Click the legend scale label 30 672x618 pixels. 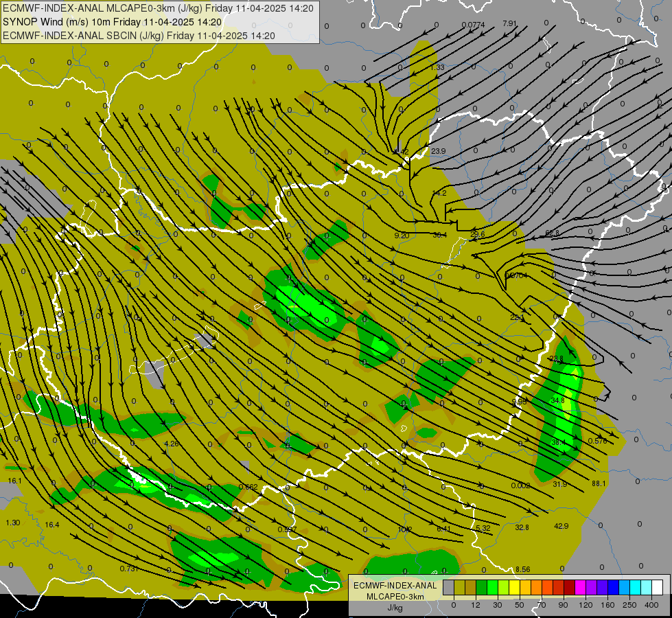tap(497, 605)
